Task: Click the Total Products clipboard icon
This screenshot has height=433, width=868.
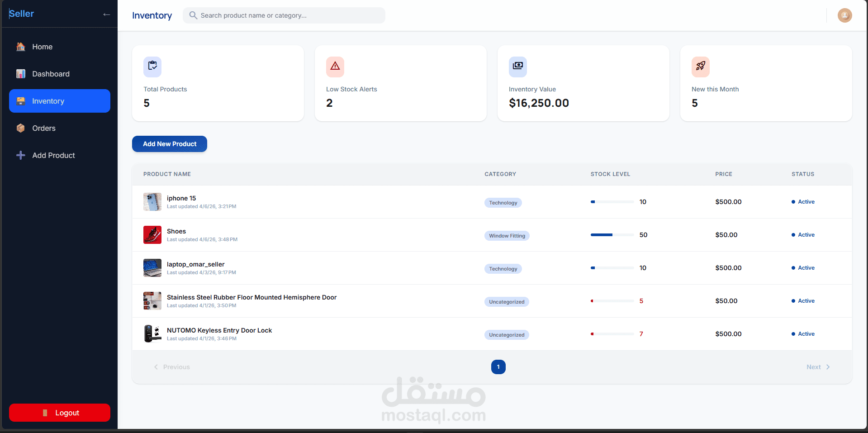Action: 152,67
